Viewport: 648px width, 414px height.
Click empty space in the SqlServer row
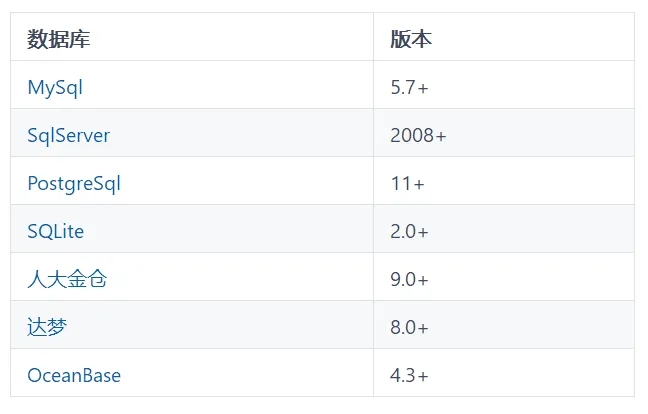[240, 133]
